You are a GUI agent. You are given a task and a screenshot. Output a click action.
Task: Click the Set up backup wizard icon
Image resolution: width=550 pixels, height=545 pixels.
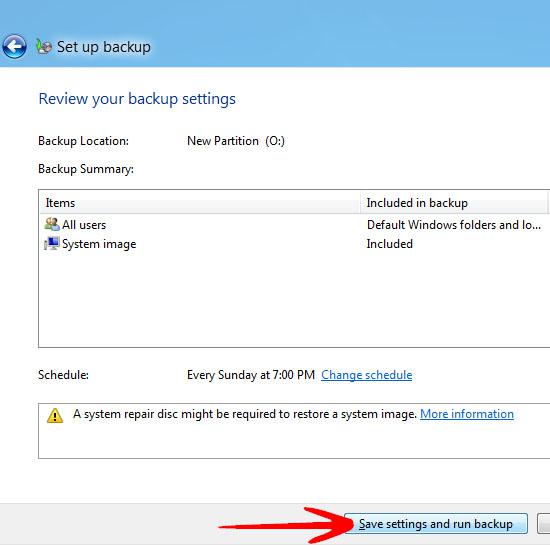point(44,46)
